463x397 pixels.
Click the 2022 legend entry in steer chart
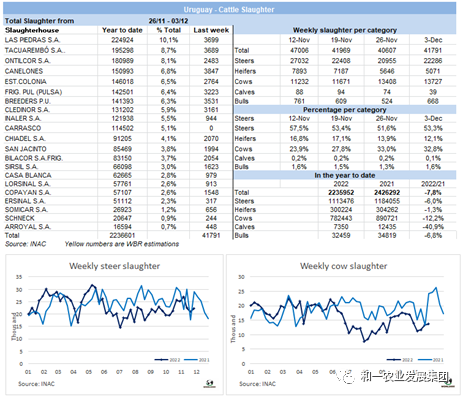167,360
